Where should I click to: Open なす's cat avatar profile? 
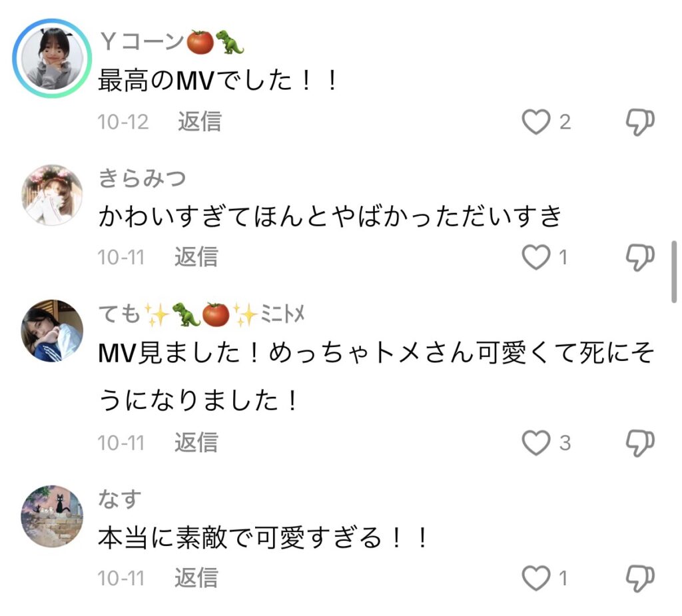pyautogui.click(x=52, y=516)
